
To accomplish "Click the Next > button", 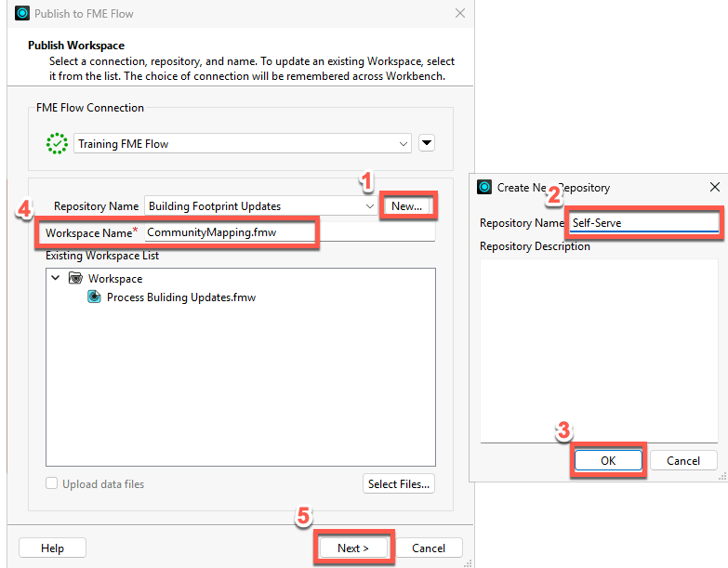I will pyautogui.click(x=353, y=548).
